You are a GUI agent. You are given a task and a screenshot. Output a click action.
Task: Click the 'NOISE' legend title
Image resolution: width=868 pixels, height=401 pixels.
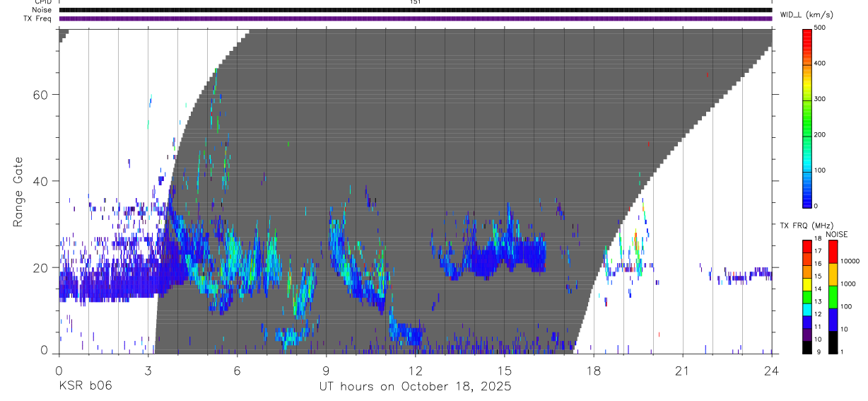pos(836,234)
